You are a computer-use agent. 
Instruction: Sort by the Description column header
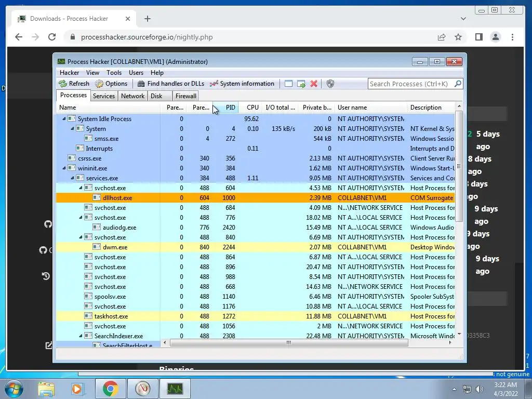431,108
